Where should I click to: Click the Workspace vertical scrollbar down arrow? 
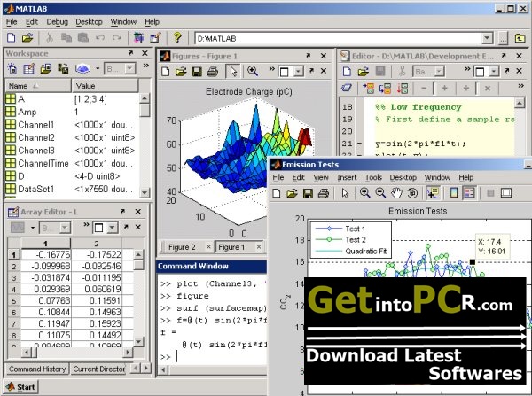[145, 192]
